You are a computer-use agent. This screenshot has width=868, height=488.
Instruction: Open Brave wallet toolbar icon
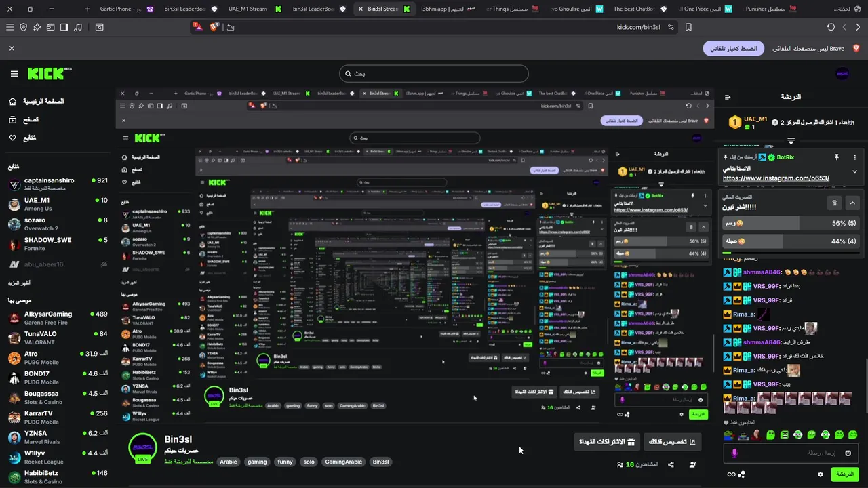click(x=51, y=27)
